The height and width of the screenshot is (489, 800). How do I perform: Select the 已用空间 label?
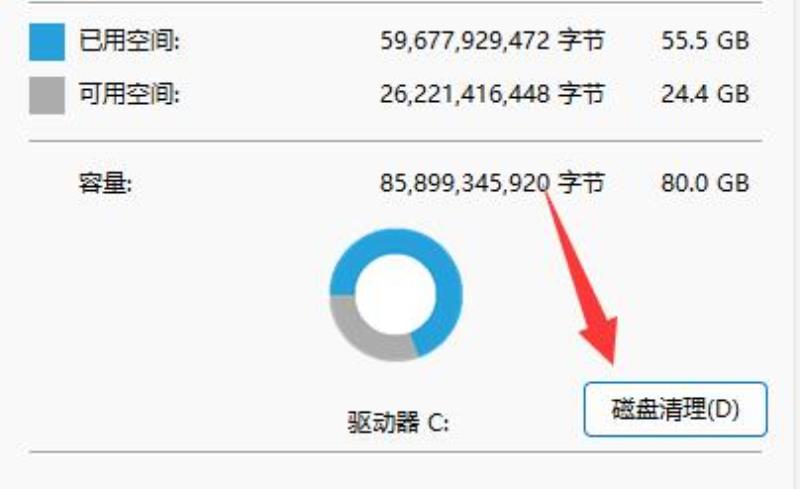point(129,41)
